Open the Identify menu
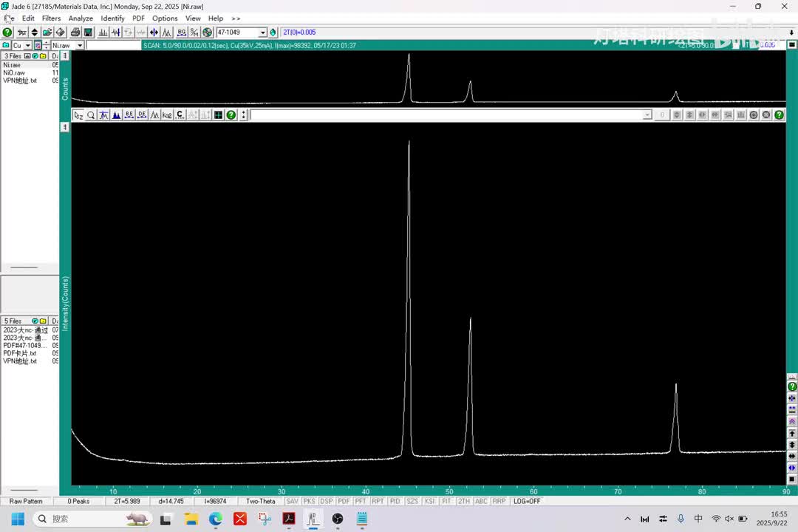798x532 pixels. coord(112,18)
